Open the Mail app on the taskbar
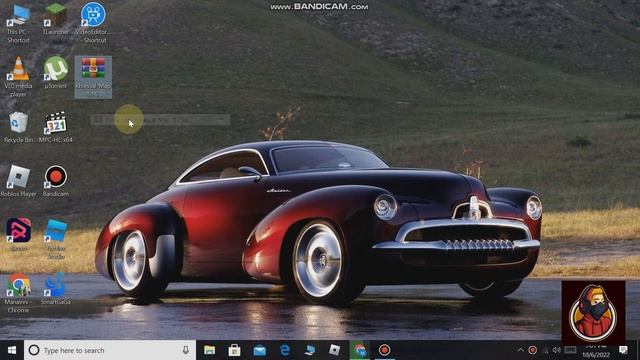 [260, 350]
